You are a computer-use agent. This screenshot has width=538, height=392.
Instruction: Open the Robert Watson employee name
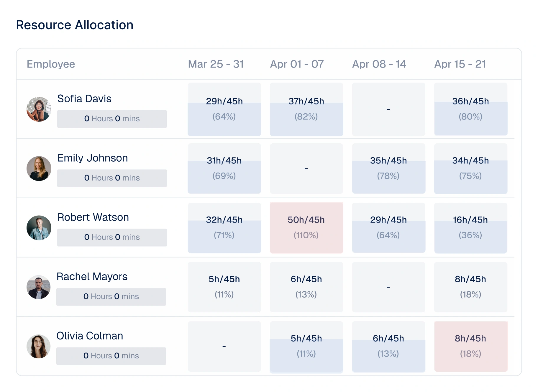pos(93,217)
